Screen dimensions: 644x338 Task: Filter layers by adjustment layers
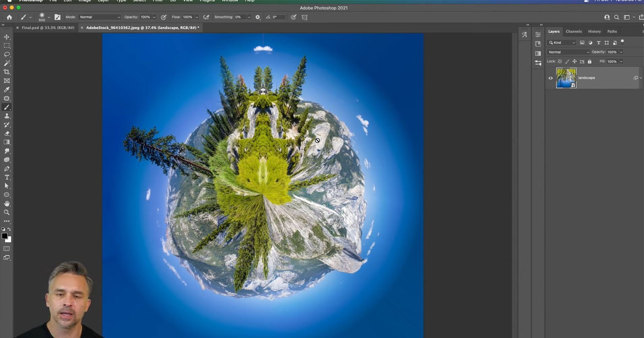(x=590, y=43)
